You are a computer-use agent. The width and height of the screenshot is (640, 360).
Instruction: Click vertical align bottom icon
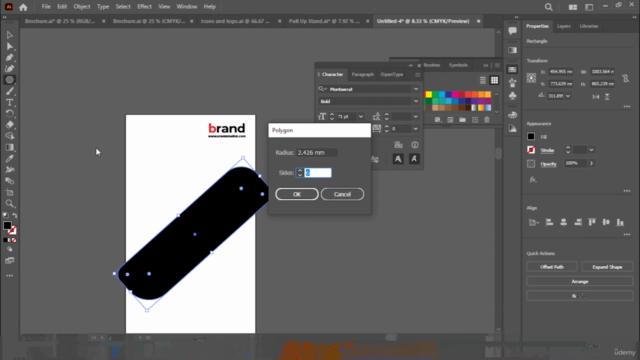pos(620,222)
